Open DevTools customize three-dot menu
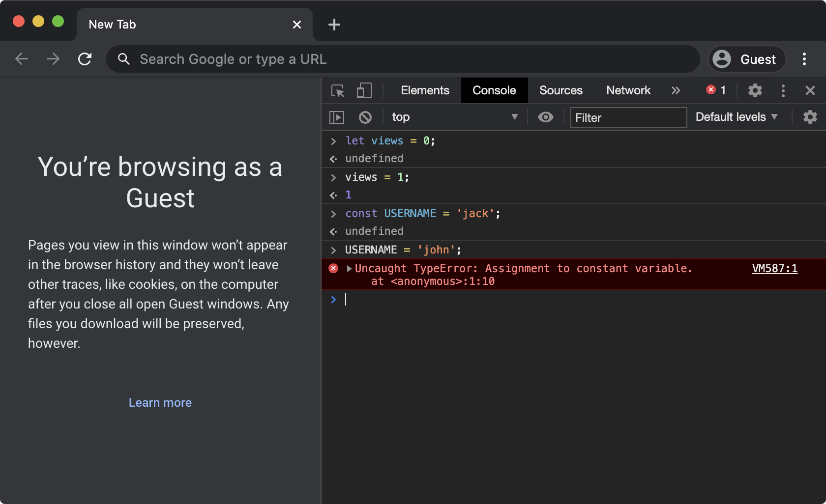This screenshot has width=826, height=504. (783, 90)
